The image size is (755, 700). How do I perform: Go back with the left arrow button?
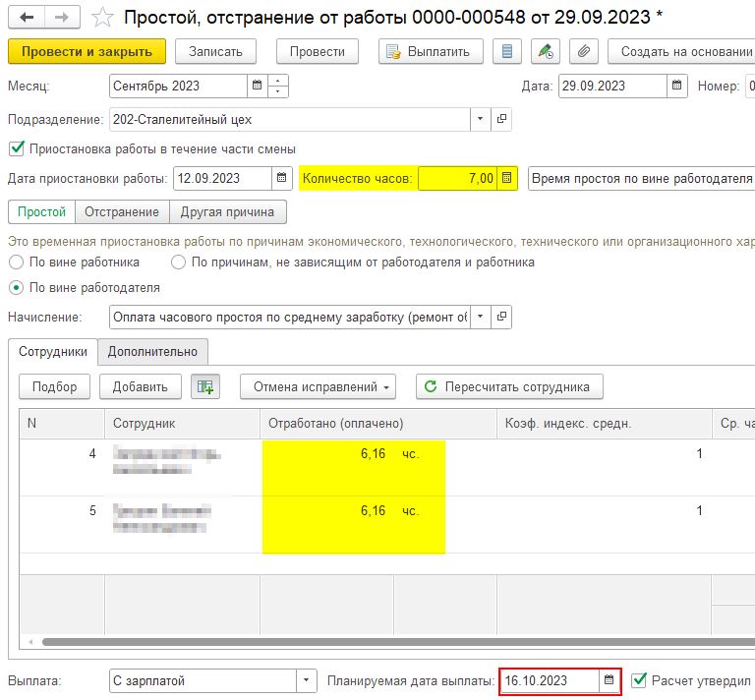(27, 18)
